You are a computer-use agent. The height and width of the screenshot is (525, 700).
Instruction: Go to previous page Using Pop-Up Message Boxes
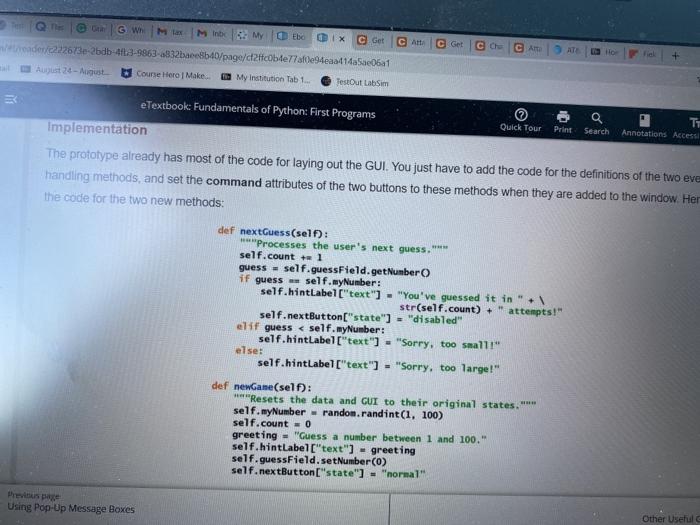[x=71, y=503]
